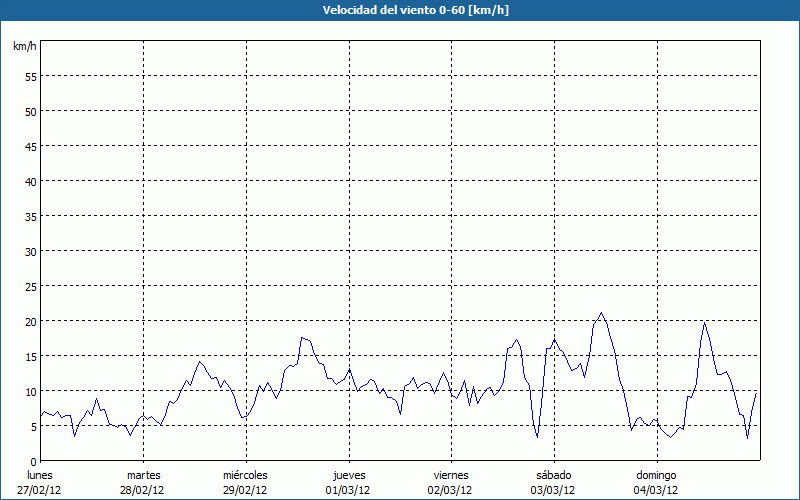Select the 25 tick label on the y-axis

30,286
